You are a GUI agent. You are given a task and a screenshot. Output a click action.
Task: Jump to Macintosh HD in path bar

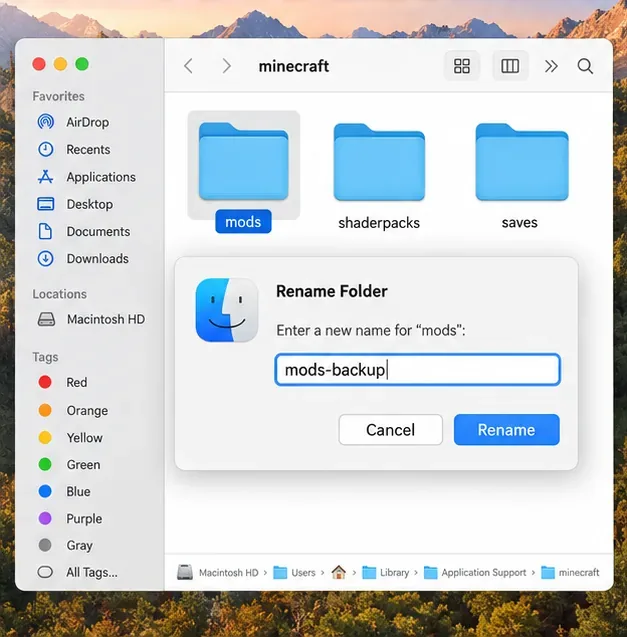pos(218,572)
